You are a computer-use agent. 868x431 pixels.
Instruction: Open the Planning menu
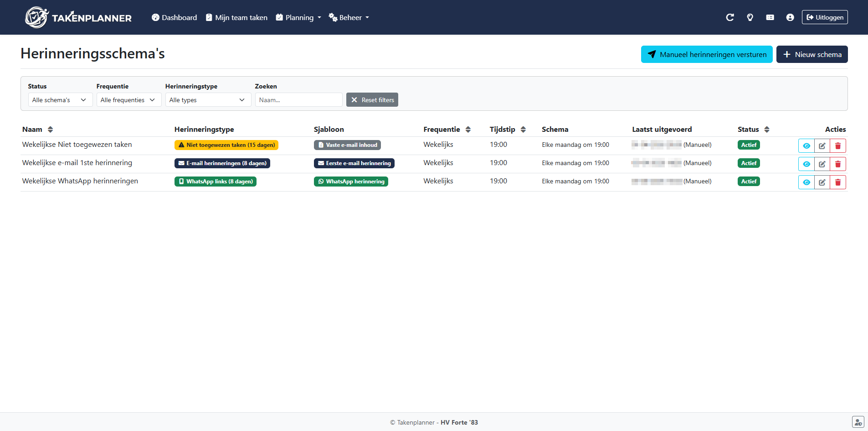tap(299, 18)
